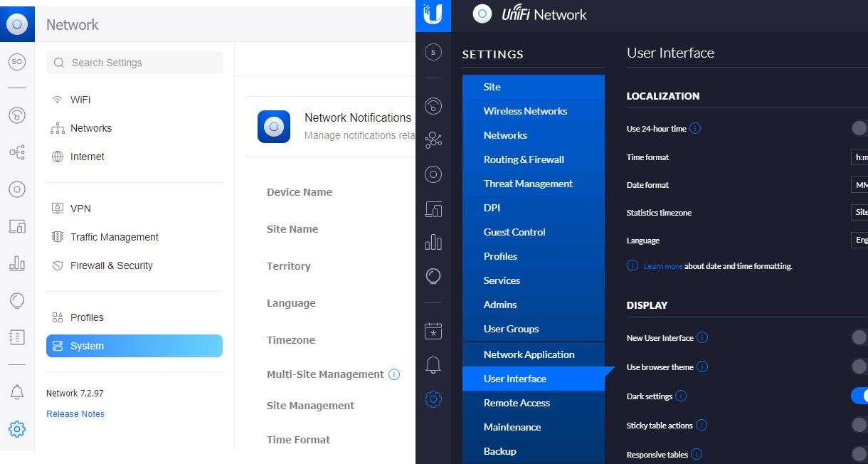Open Clients icon in dark sidebar
868x464 pixels.
pos(433,209)
